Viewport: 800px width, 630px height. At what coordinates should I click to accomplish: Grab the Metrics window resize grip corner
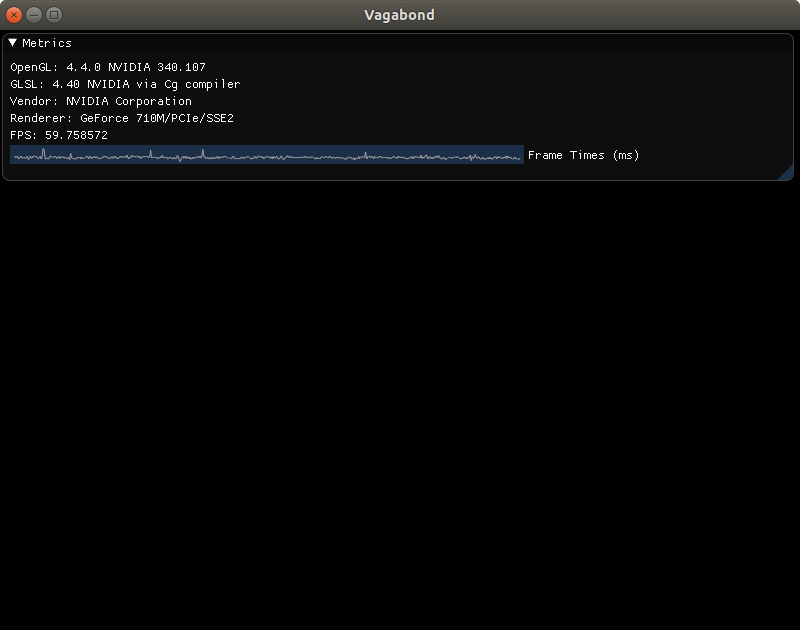coord(787,174)
